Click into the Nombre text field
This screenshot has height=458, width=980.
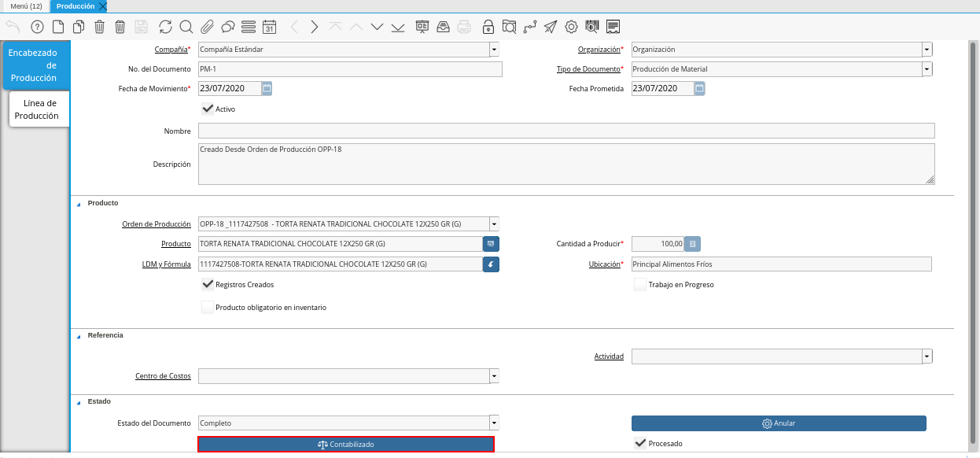[x=566, y=131]
